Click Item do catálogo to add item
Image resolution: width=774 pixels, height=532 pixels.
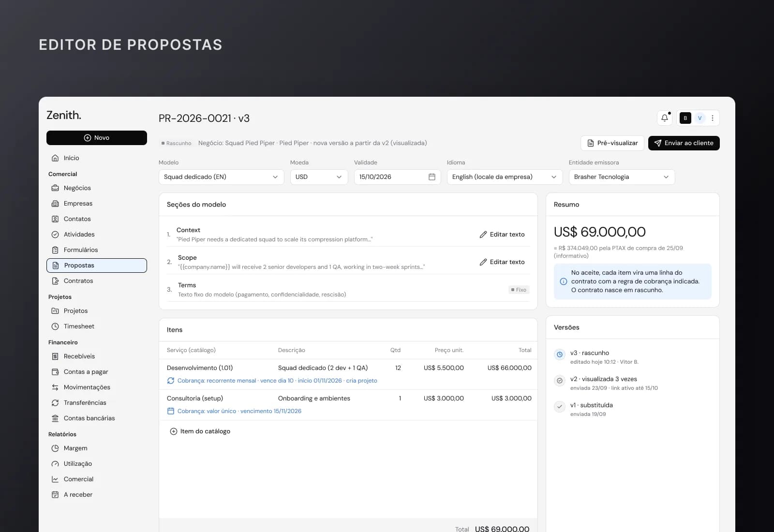click(200, 431)
